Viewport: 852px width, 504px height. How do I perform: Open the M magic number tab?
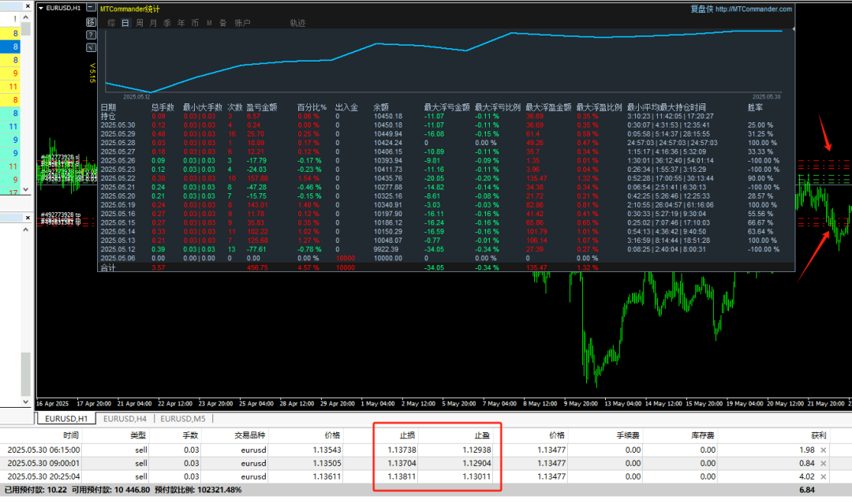(x=209, y=23)
